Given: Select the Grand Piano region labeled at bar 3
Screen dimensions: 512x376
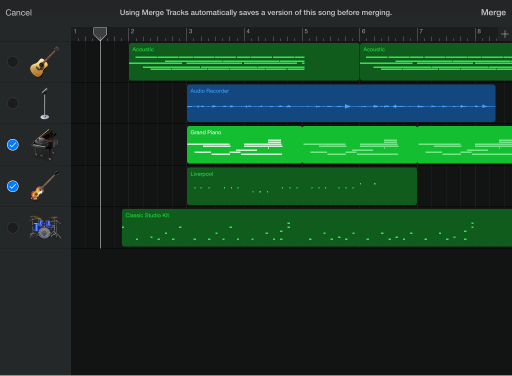Looking at the screenshot, I should (x=244, y=145).
